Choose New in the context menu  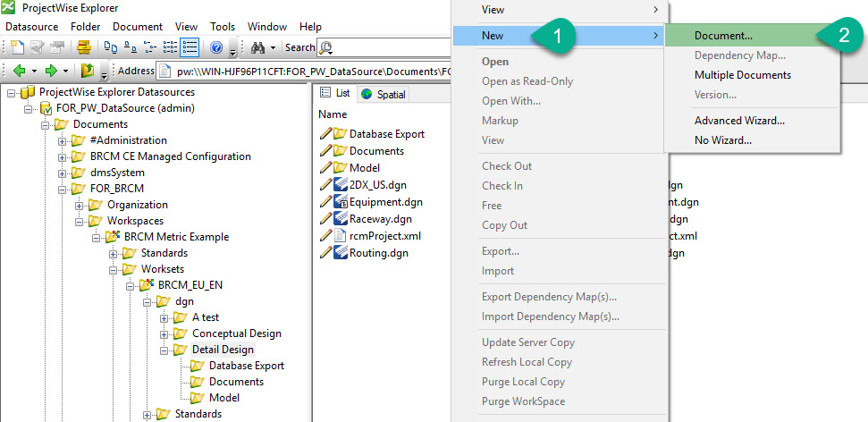558,36
